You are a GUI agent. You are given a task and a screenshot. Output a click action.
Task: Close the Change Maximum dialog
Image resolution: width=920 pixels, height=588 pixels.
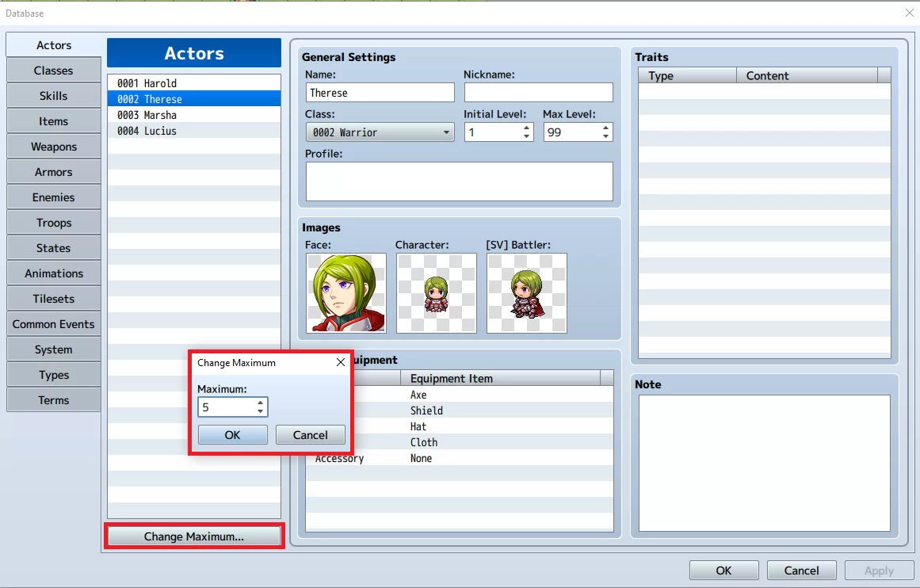[x=340, y=363]
